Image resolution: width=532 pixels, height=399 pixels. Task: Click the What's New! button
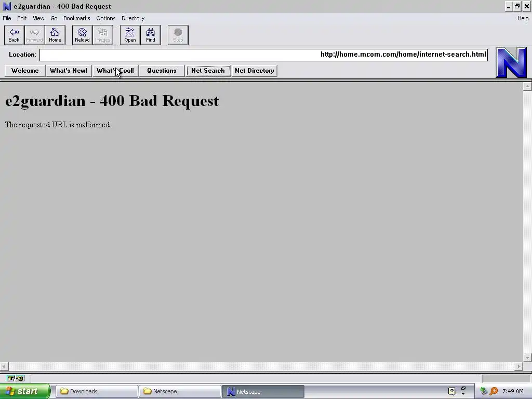[69, 71]
